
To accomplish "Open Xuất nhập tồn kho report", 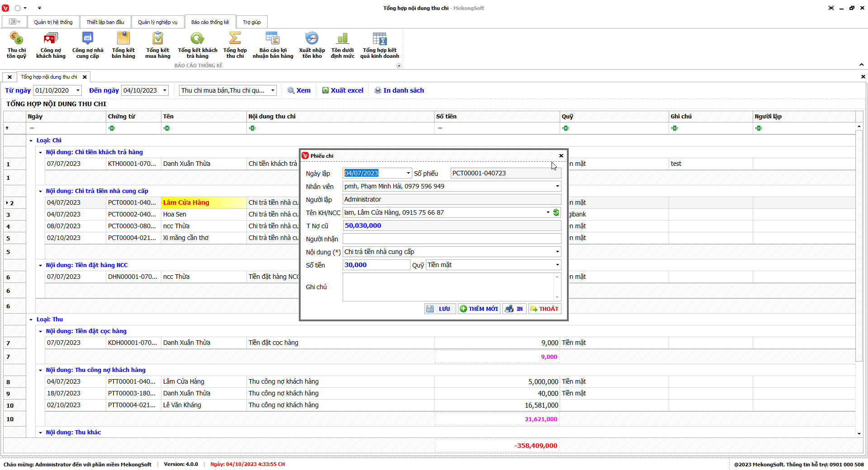I will point(312,45).
